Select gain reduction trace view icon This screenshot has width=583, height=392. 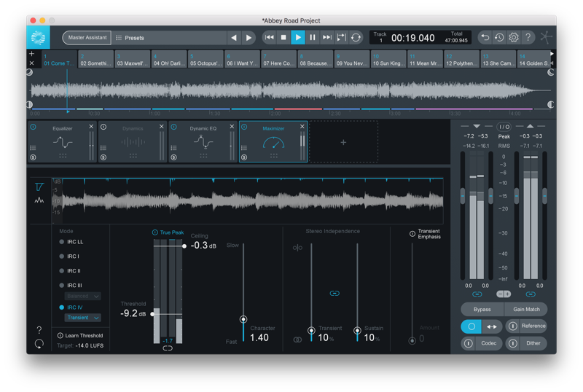click(39, 187)
